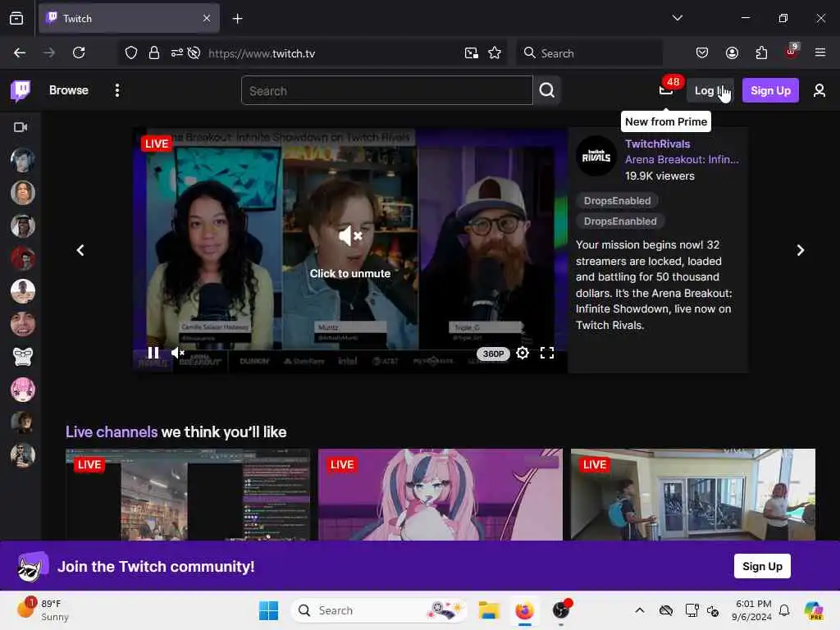
Task: Open the 'Arena Breakout: Infin...' game link
Action: pyautogui.click(x=682, y=159)
